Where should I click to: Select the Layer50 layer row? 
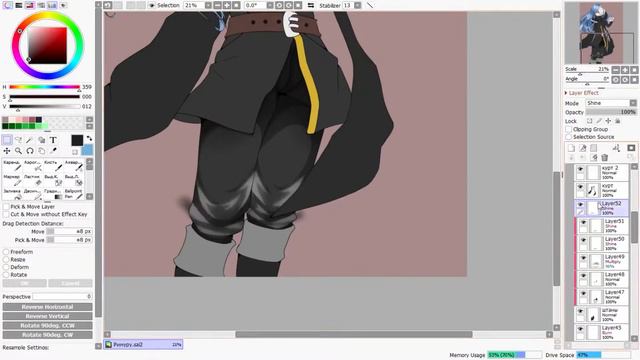[x=603, y=243]
